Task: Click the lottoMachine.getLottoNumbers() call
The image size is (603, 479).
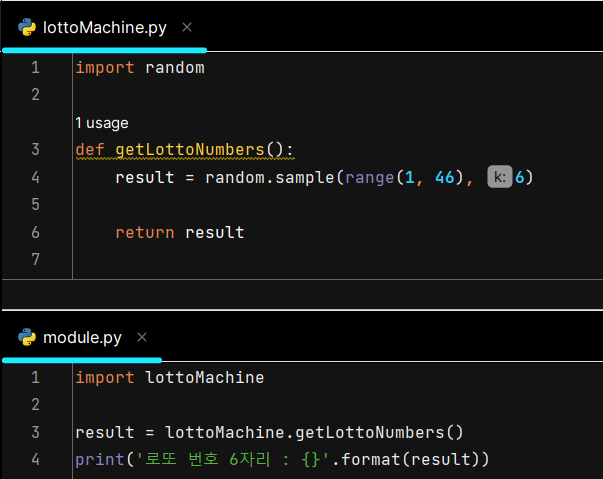Action: coord(314,432)
